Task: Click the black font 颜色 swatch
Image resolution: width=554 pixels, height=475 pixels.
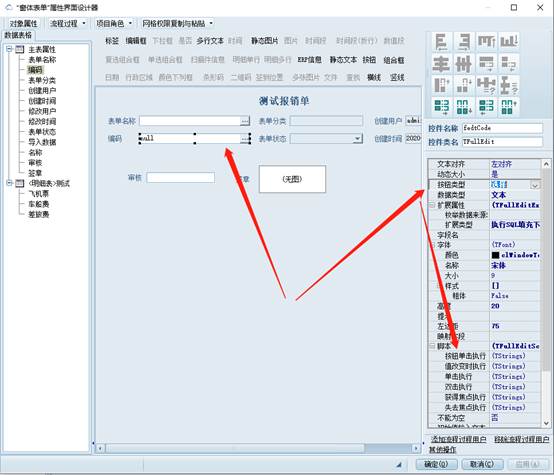Action: click(x=495, y=255)
